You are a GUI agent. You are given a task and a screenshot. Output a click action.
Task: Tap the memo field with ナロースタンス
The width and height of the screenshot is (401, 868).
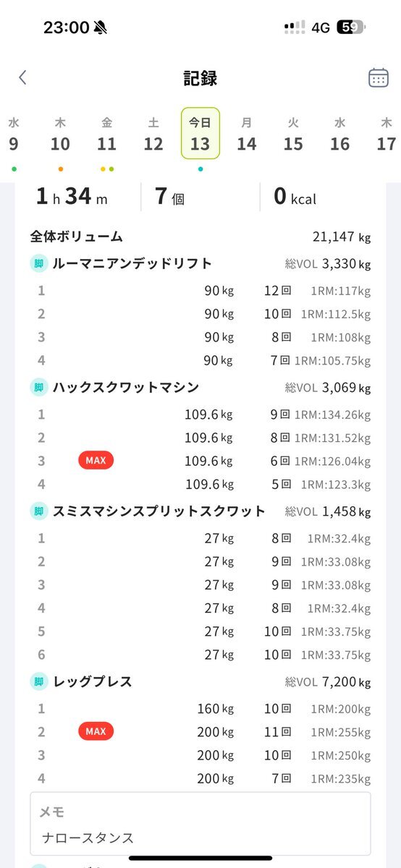tap(200, 824)
